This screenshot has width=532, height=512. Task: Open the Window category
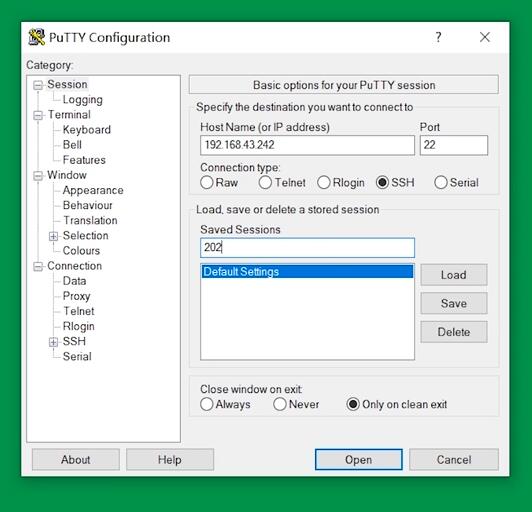[x=67, y=175]
